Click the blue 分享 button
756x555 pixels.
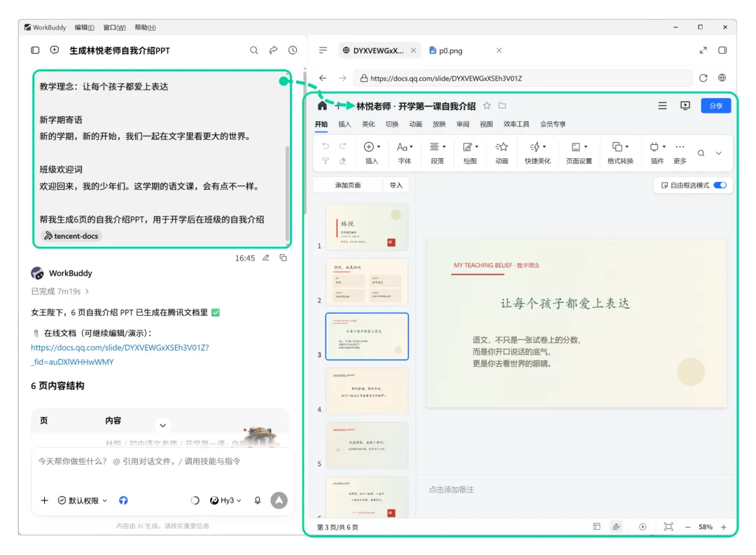(716, 106)
